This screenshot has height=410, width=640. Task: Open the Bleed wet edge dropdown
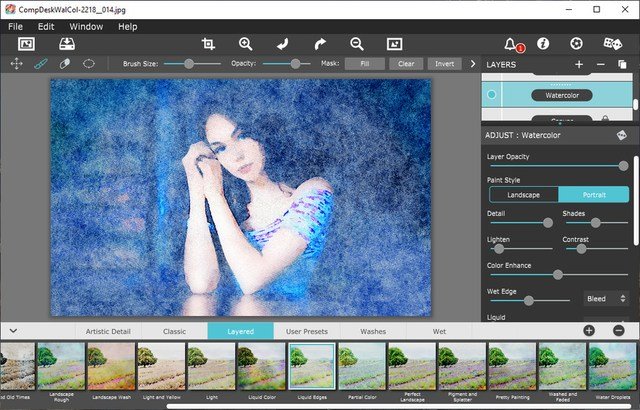click(606, 298)
